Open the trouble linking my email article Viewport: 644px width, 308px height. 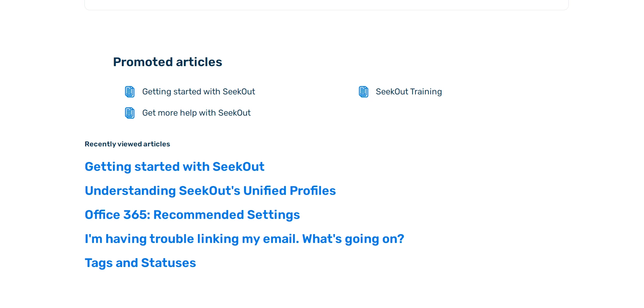244,239
